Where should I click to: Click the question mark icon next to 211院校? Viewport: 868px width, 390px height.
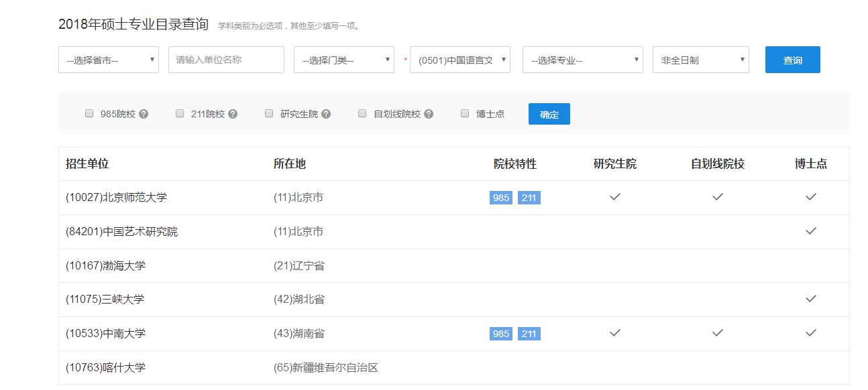[x=232, y=114]
